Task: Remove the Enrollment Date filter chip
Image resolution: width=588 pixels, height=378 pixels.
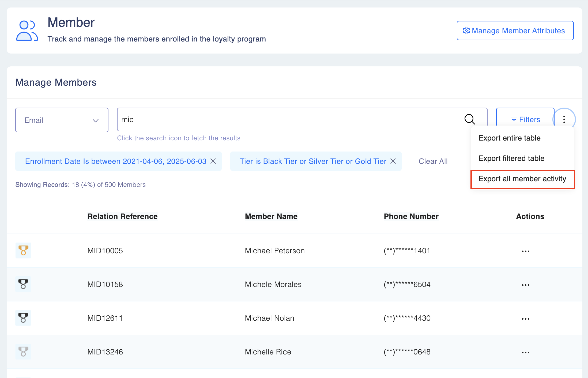Action: pos(213,161)
